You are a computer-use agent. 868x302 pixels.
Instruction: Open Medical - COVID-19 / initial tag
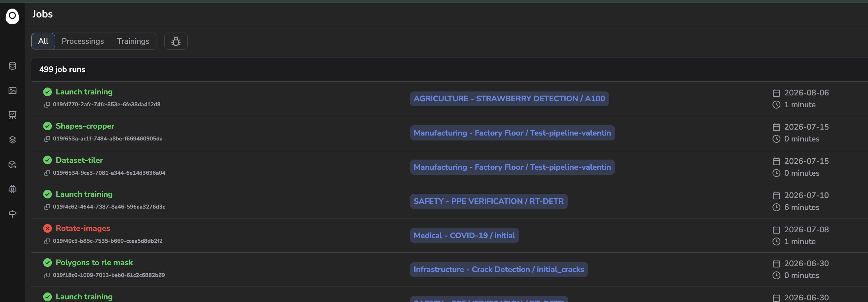point(464,235)
